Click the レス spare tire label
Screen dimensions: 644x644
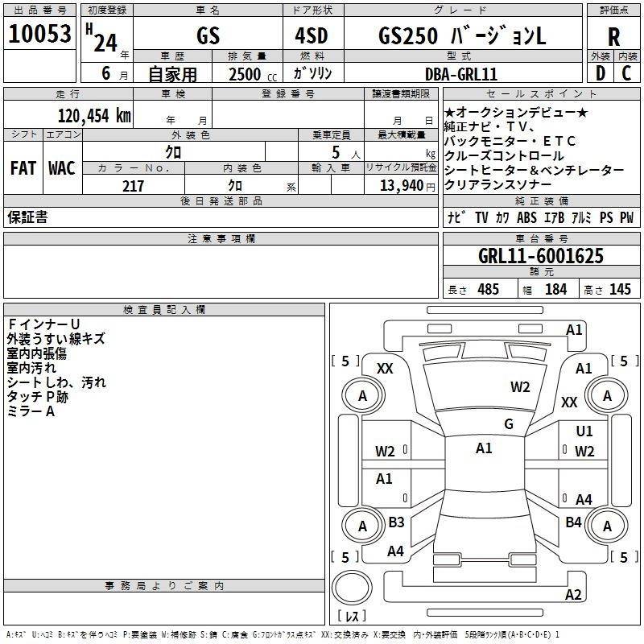click(x=352, y=616)
